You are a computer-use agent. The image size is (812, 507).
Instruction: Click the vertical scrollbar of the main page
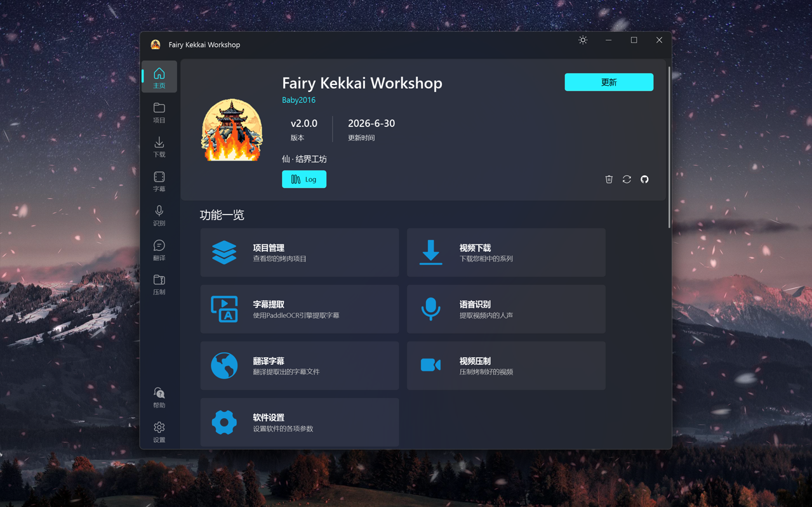(669, 146)
